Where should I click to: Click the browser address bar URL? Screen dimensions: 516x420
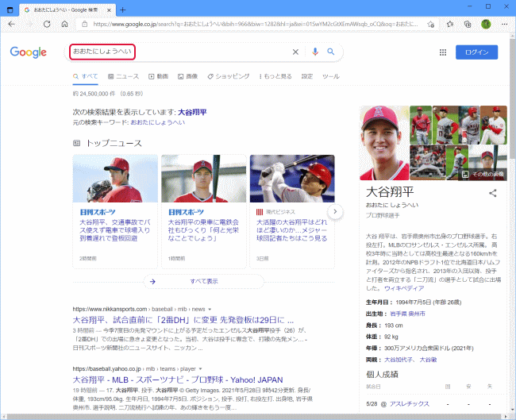(x=256, y=24)
